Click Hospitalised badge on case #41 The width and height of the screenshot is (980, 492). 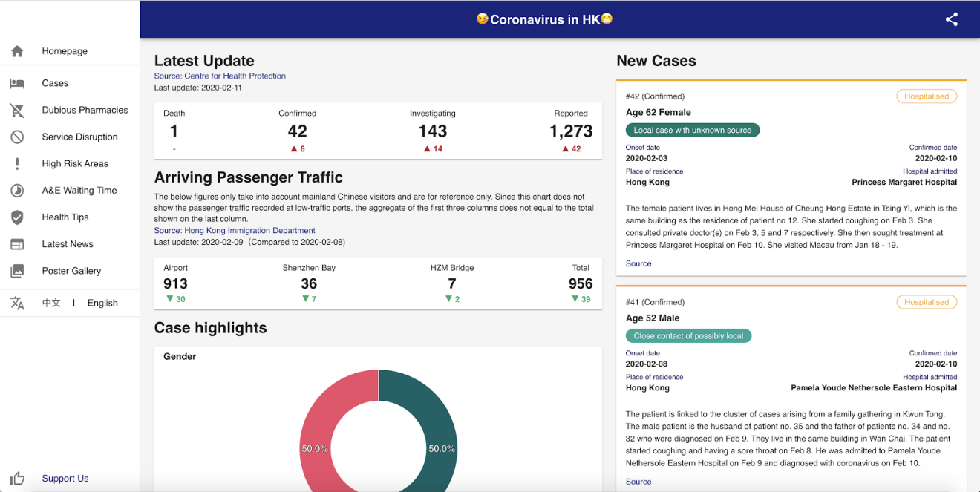927,302
